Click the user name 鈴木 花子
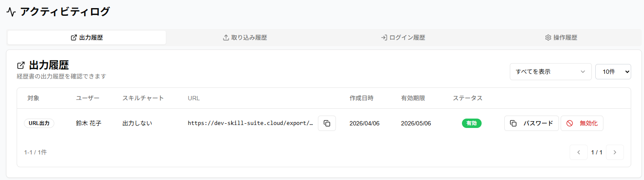Viewport: 644px width, 180px height. pyautogui.click(x=88, y=123)
